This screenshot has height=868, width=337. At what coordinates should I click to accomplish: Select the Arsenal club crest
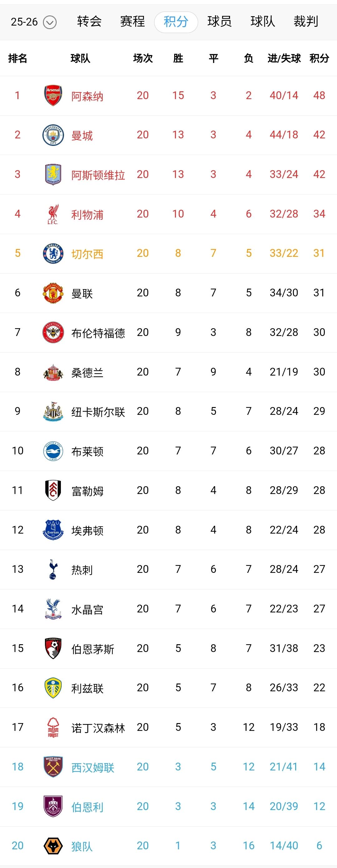click(52, 95)
